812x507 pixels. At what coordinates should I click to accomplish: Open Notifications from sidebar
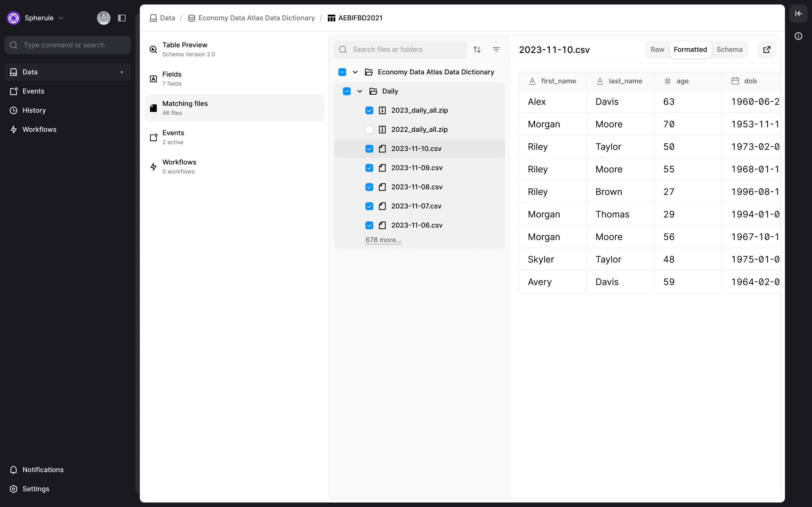[43, 470]
